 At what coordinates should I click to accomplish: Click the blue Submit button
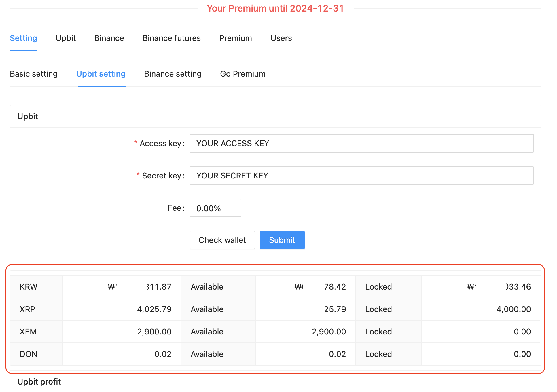tap(282, 240)
